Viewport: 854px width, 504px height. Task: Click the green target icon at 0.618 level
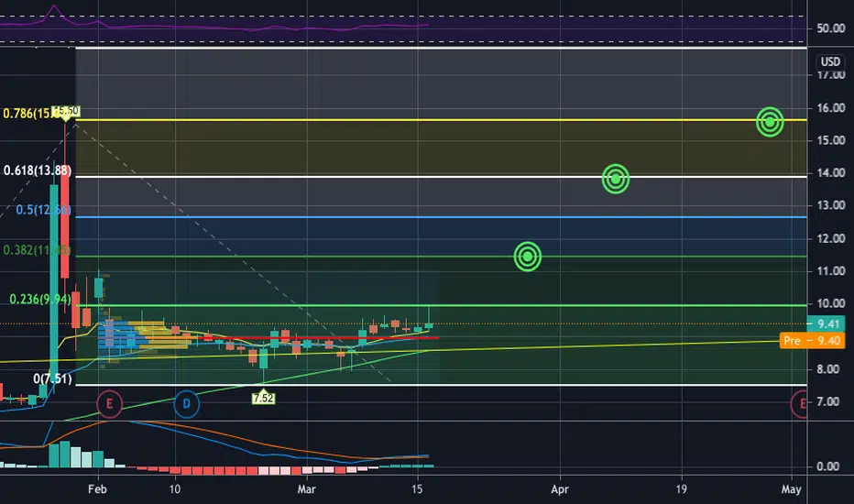[x=616, y=178]
